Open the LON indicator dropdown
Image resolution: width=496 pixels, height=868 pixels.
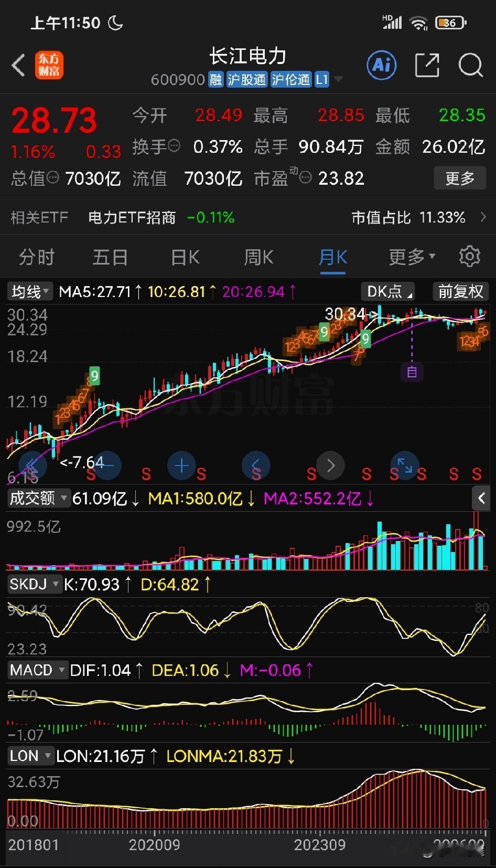[x=30, y=756]
